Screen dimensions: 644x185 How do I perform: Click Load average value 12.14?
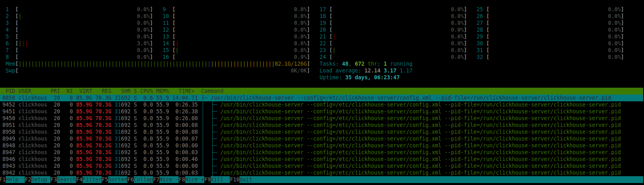pyautogui.click(x=372, y=70)
